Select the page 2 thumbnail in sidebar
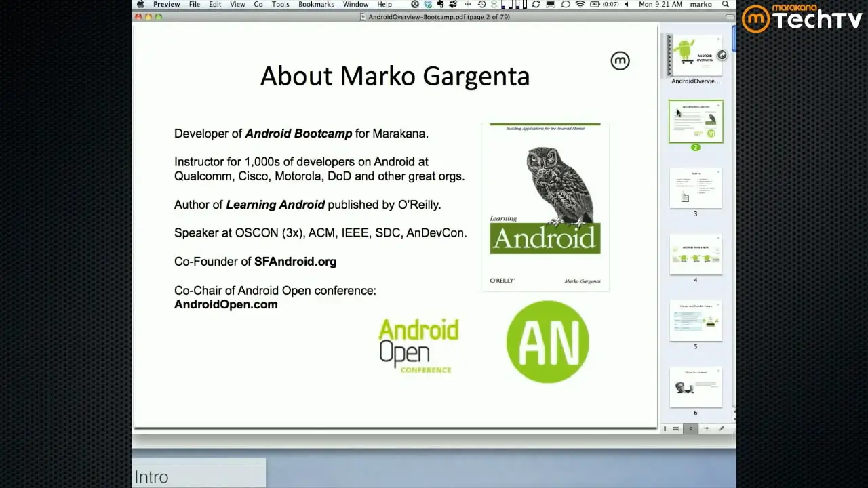The height and width of the screenshot is (488, 868). coord(696,121)
